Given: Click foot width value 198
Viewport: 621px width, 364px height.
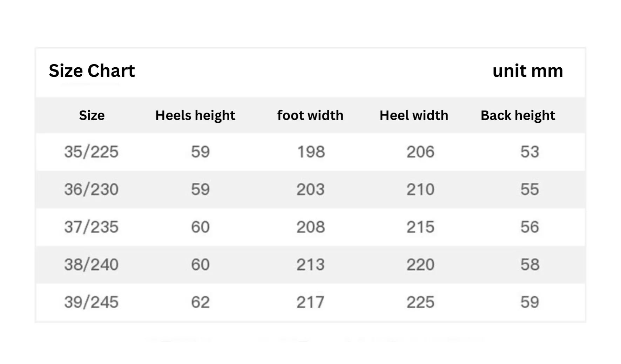Looking at the screenshot, I should (x=311, y=152).
